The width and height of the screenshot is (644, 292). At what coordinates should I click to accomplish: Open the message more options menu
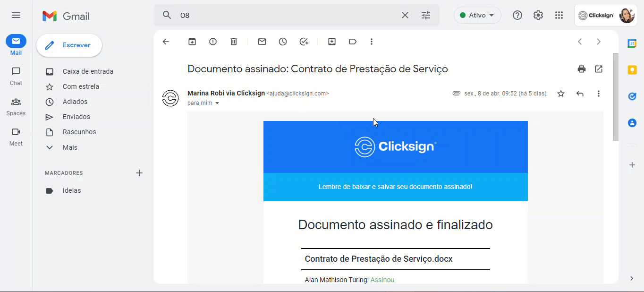(599, 94)
